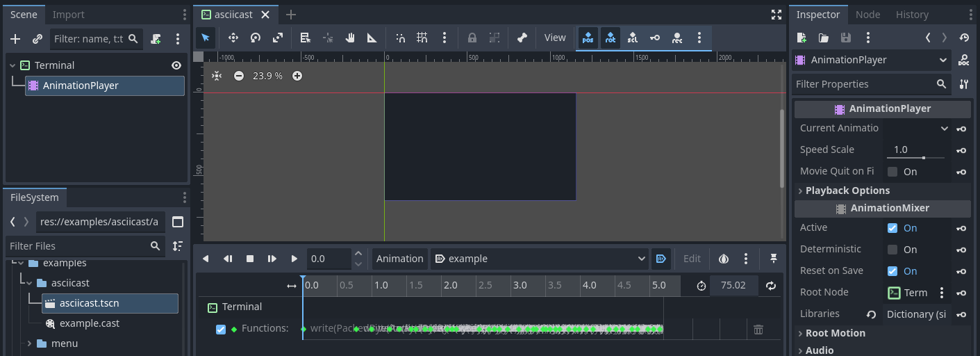Toggle distraction-free mode
980x356 pixels.
click(776, 15)
